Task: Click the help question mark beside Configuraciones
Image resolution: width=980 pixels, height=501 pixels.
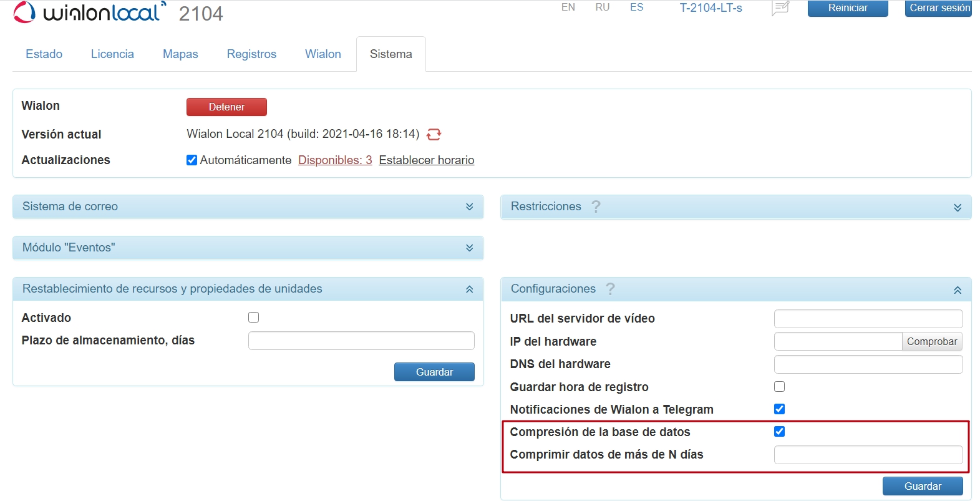Action: (610, 289)
